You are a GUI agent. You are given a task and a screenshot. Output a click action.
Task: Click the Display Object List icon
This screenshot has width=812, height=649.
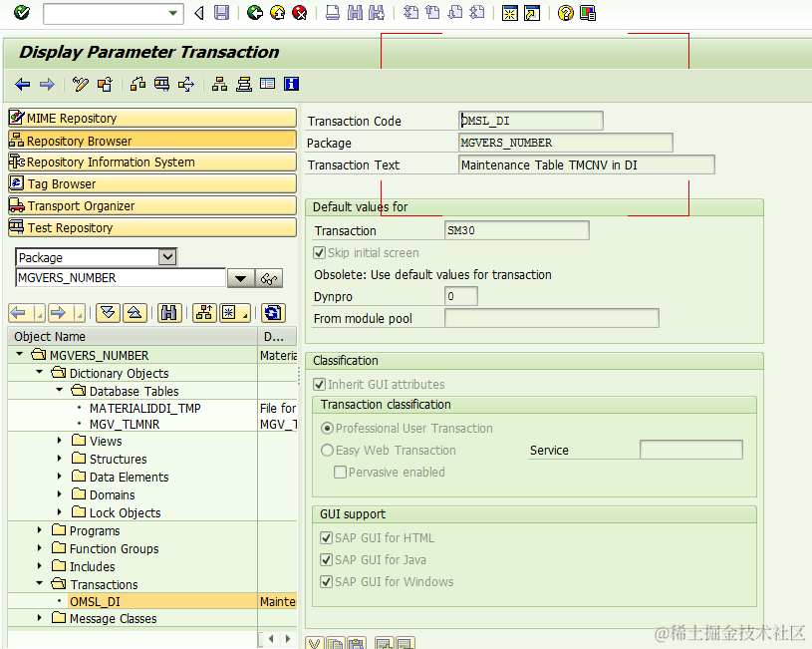(219, 84)
